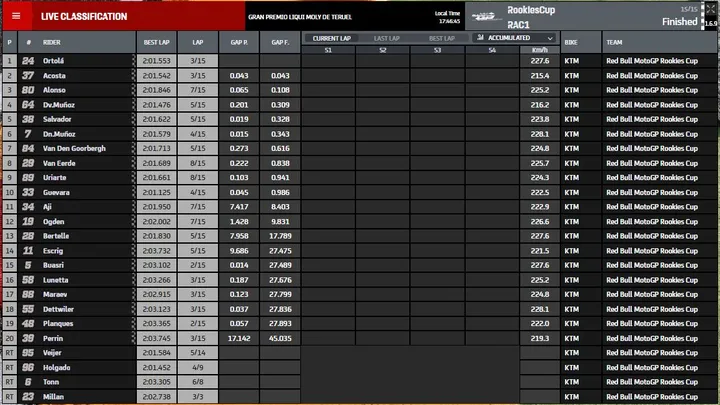Click the Finished session status
This screenshot has height=405, width=720.
tap(680, 22)
